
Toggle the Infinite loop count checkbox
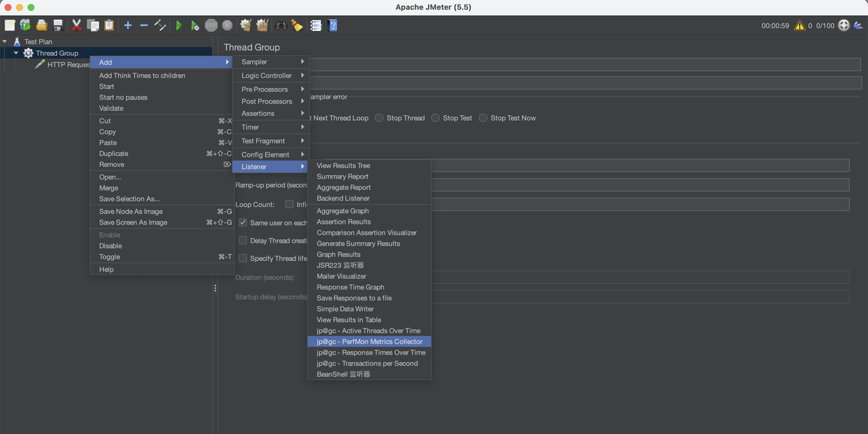[290, 204]
